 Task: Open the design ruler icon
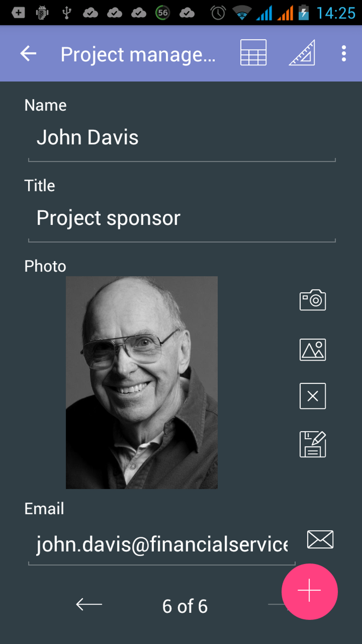pos(302,53)
